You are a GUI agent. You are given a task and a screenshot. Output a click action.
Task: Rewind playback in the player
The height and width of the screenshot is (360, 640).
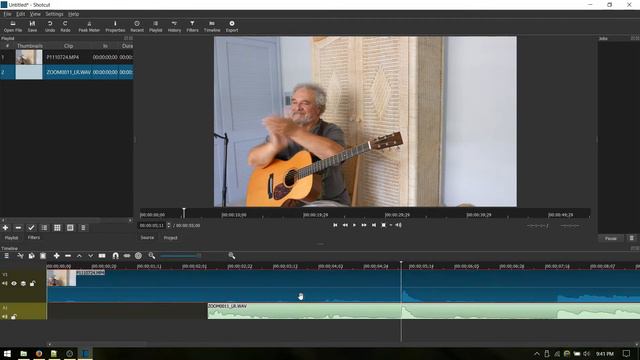[345, 225]
